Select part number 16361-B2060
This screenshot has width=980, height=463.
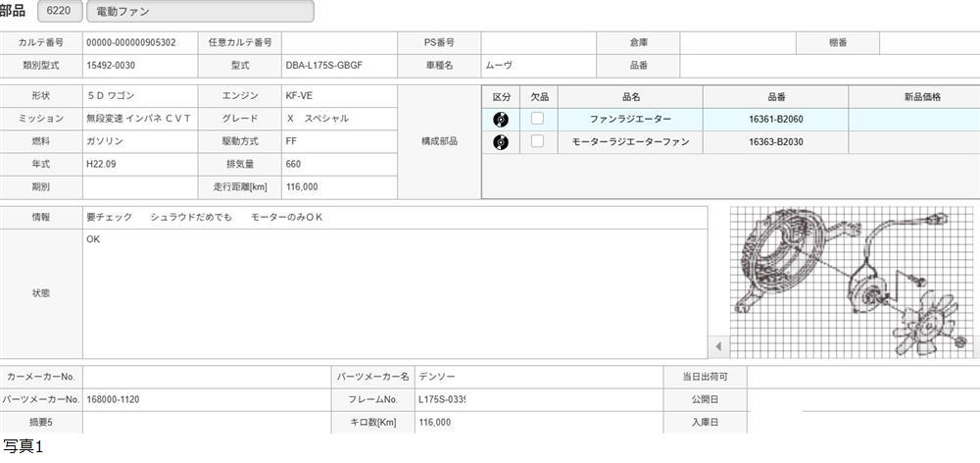pos(775,119)
